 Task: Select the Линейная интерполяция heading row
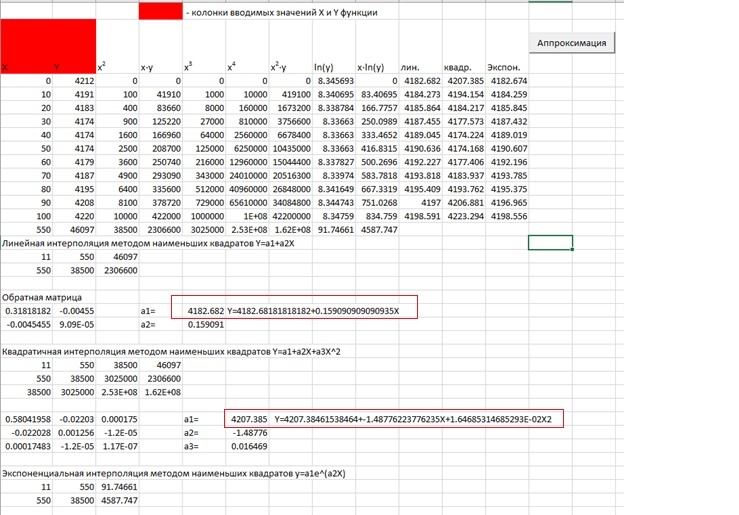pos(148,243)
